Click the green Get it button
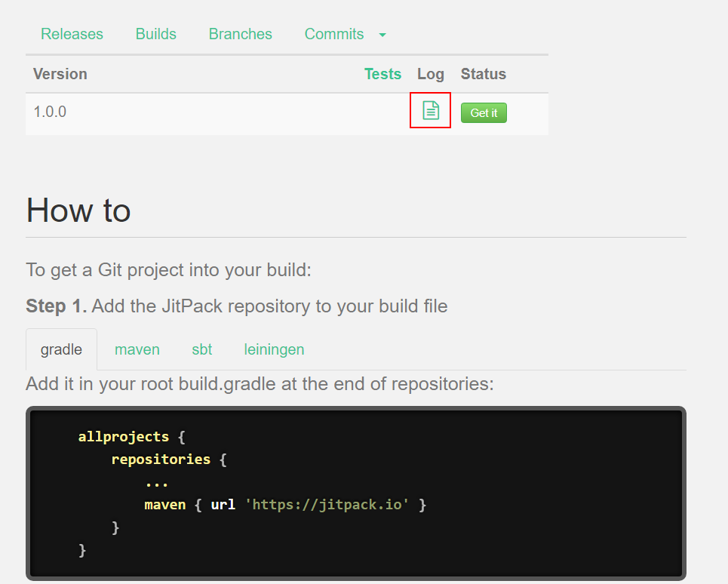The image size is (728, 584). click(x=484, y=113)
